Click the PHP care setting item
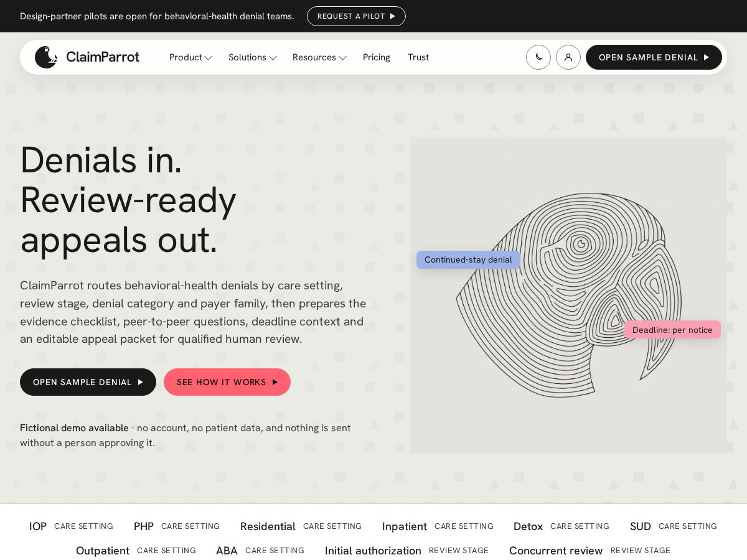 [177, 526]
